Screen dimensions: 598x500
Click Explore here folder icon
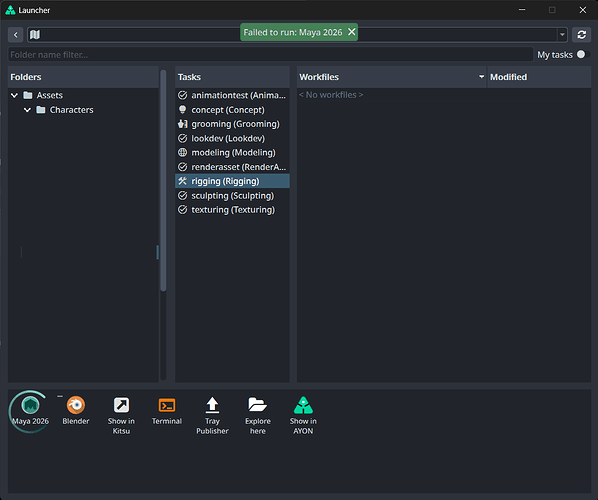[x=257, y=405]
